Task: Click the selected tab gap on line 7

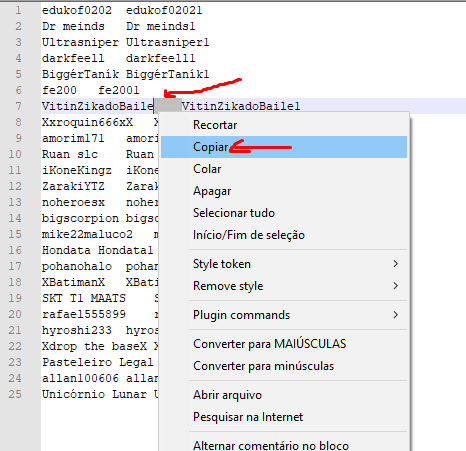Action: (x=168, y=106)
